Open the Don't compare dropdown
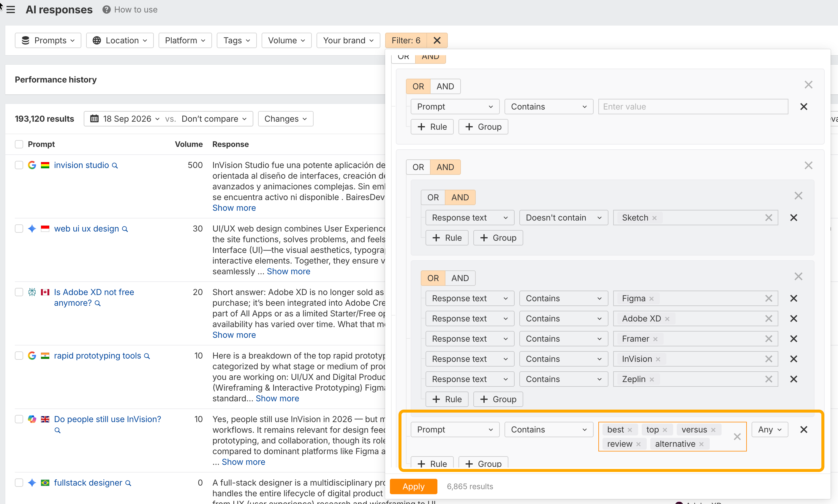 pyautogui.click(x=214, y=119)
